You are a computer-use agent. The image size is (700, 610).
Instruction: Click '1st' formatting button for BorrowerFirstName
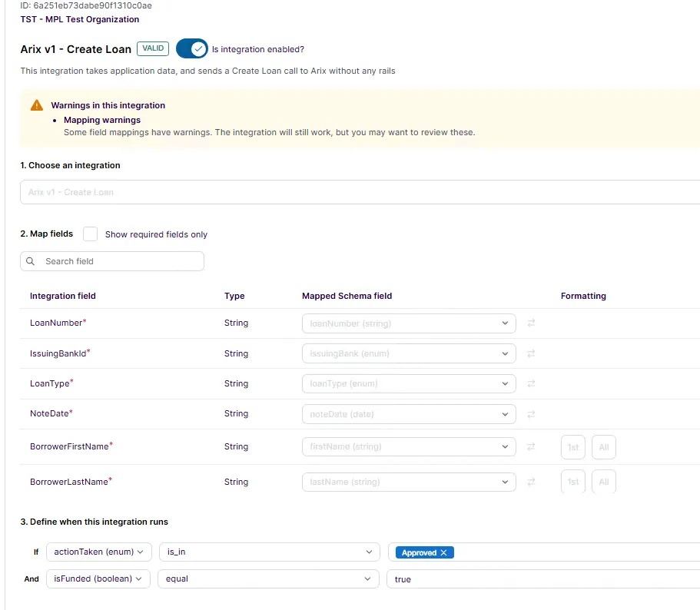click(x=572, y=446)
